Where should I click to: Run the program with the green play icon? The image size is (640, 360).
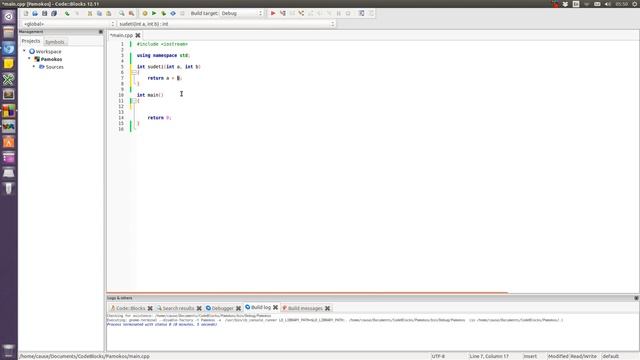click(x=154, y=13)
